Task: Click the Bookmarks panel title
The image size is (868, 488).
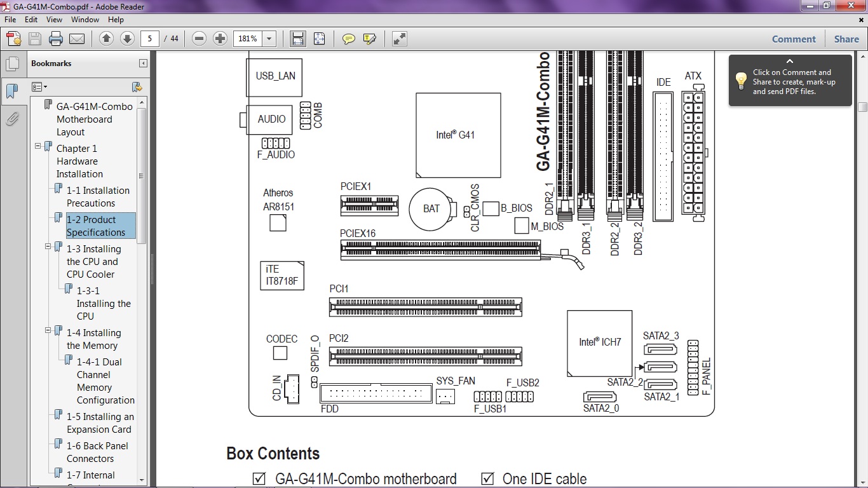Action: pos(51,64)
